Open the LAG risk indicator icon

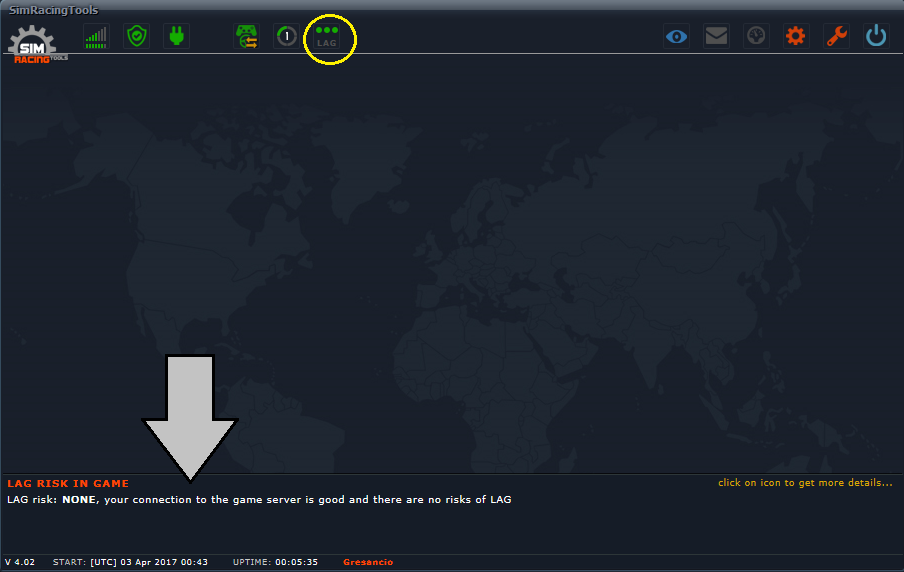pos(327,36)
